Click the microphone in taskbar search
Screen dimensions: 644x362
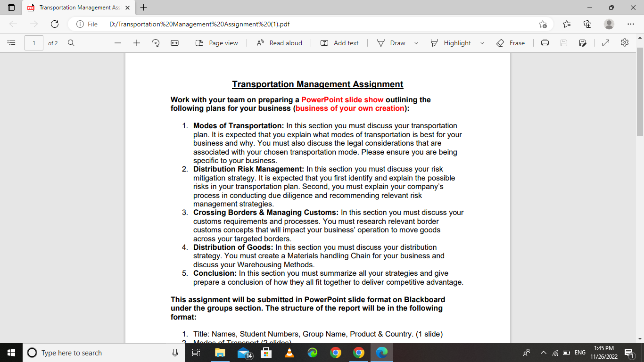coord(175,353)
